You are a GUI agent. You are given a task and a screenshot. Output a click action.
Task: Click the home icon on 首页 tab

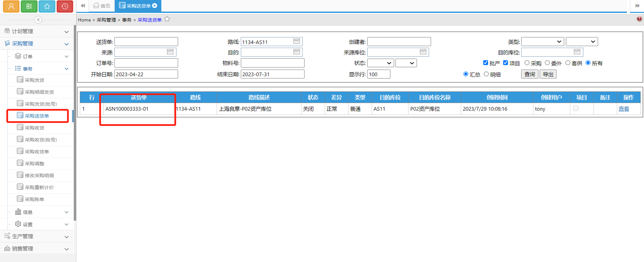(x=96, y=6)
